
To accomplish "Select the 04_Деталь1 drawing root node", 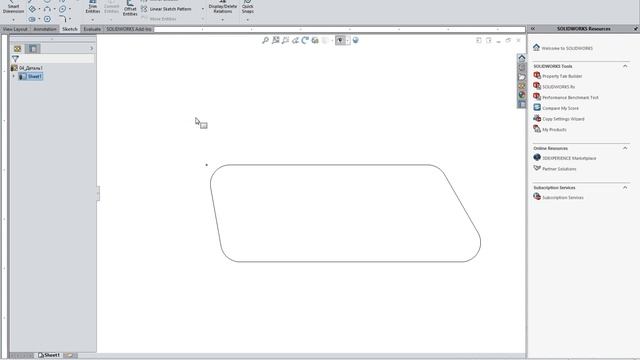I will click(27, 68).
